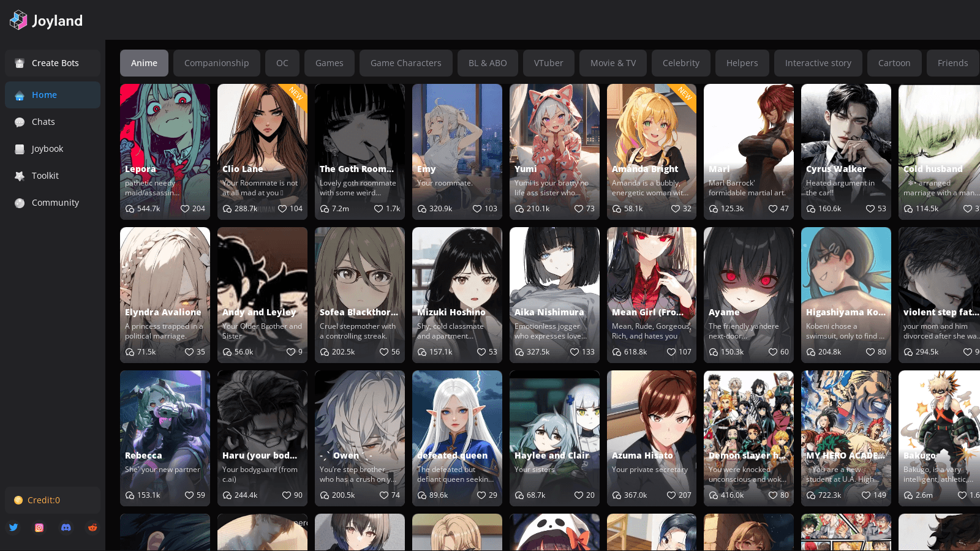Click the Joybook sidebar icon
This screenshot has height=551, width=980.
click(20, 149)
